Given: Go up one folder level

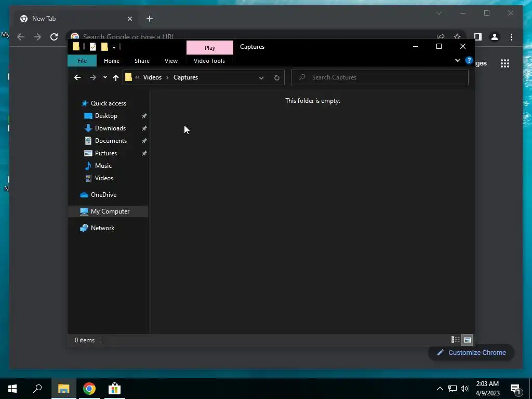Looking at the screenshot, I should pos(116,78).
